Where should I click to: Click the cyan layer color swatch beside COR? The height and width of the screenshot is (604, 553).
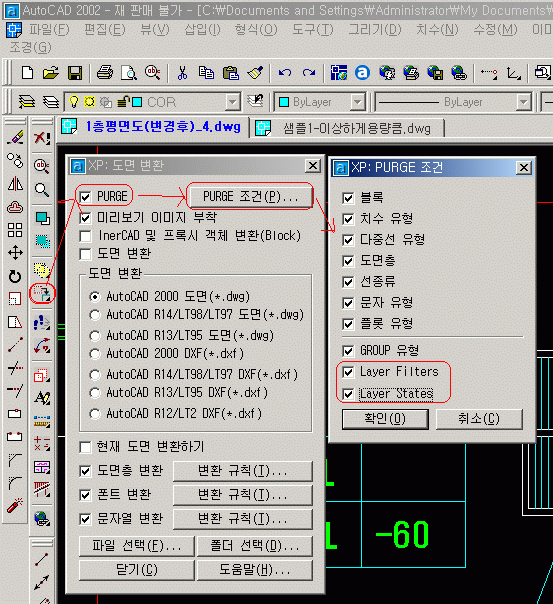pos(137,102)
